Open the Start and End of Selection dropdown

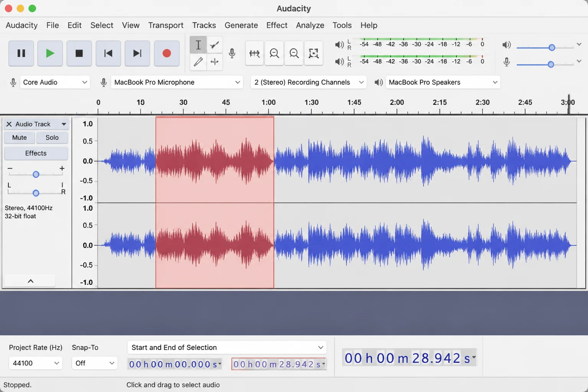(x=227, y=348)
